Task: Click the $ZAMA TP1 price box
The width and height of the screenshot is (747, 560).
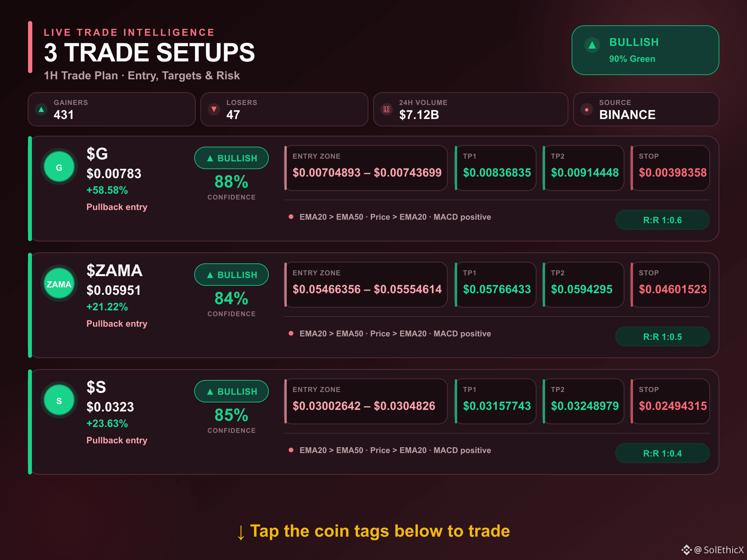Action: tap(496, 285)
